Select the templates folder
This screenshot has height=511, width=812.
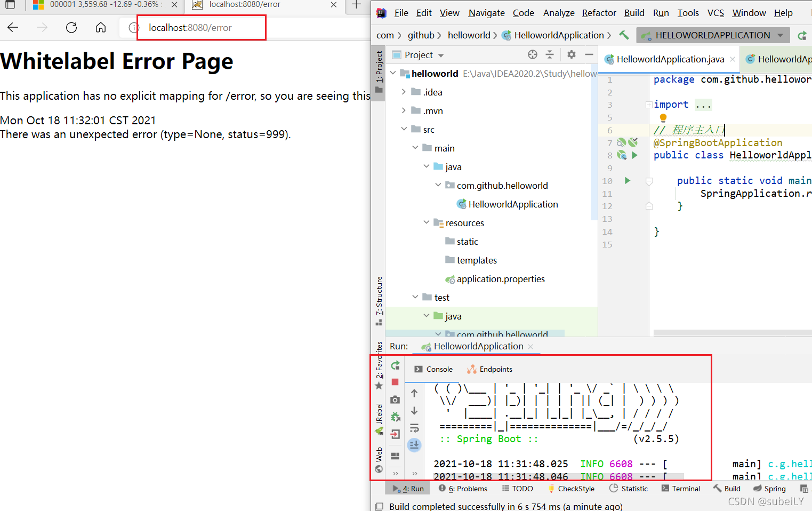(471, 260)
